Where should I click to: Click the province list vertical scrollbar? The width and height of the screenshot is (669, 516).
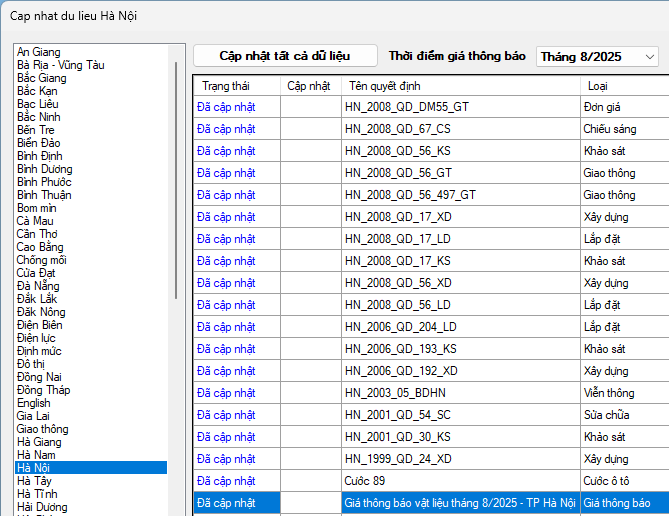[177, 180]
